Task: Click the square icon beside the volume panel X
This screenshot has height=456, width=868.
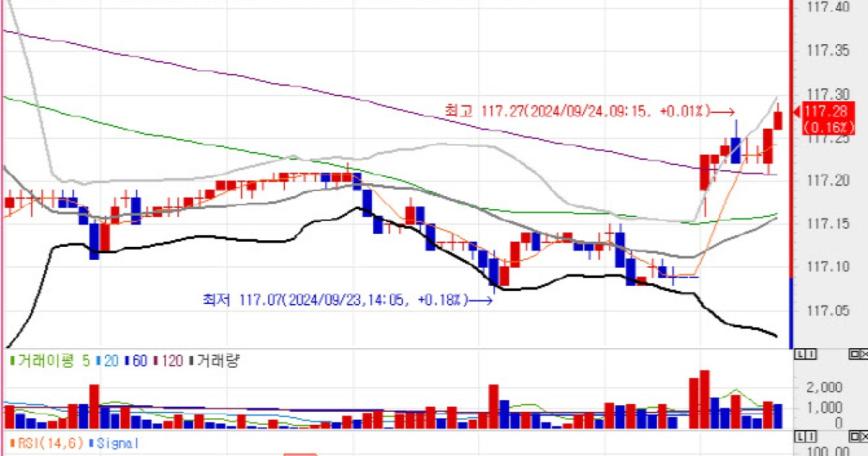Action: (853, 354)
